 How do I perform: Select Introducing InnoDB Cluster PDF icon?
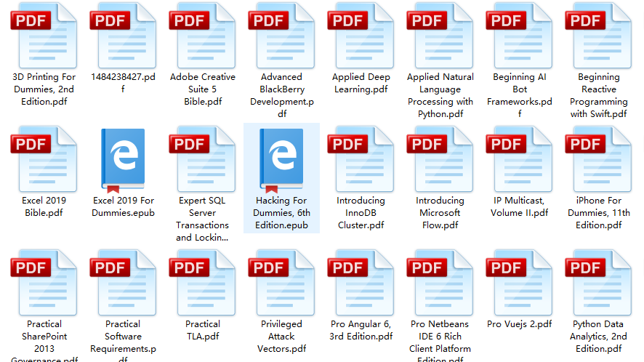[361, 159]
